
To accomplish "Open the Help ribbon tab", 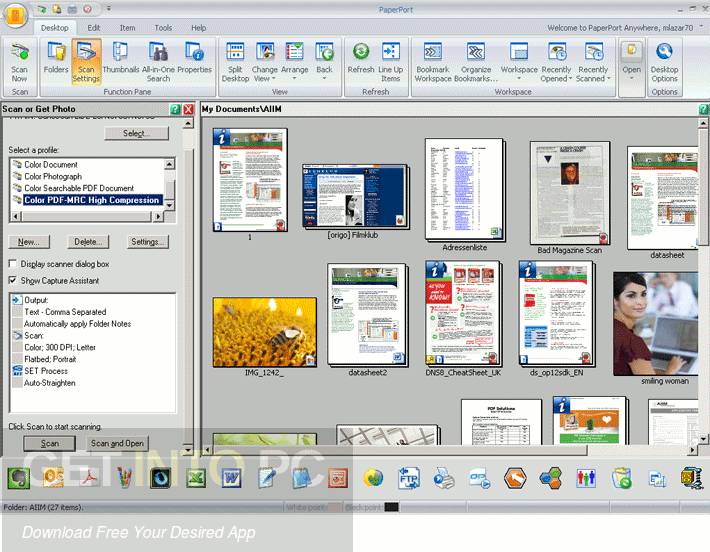I will click(x=198, y=28).
